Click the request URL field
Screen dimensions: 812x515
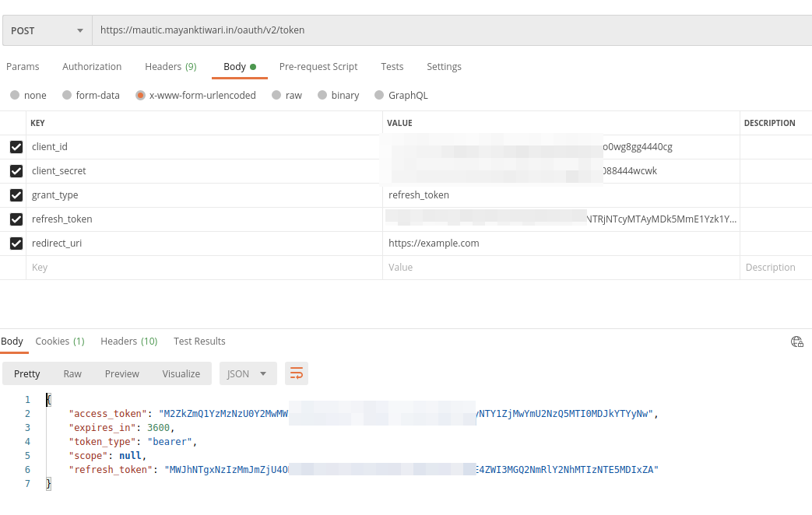[x=452, y=30]
